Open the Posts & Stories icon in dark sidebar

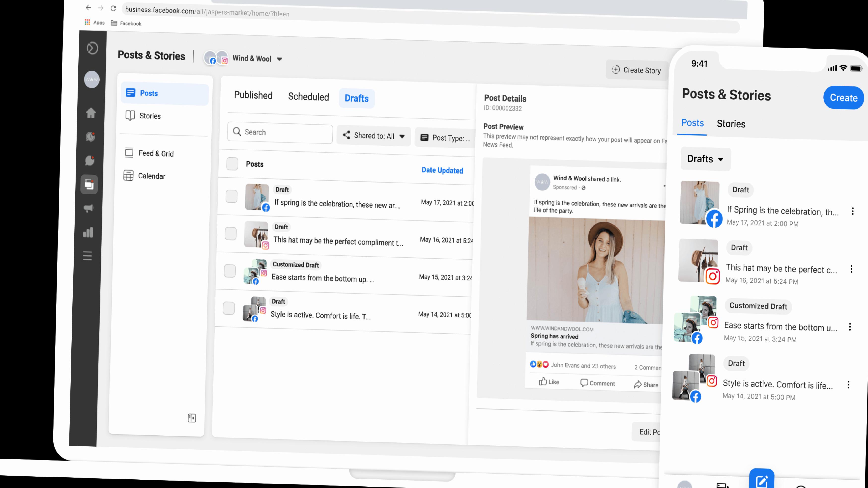coord(89,184)
